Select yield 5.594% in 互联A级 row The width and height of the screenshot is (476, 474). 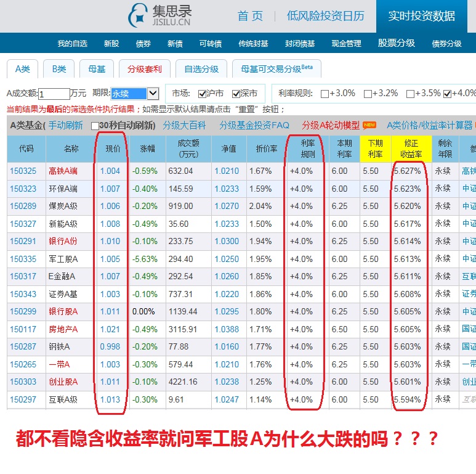[x=408, y=399]
